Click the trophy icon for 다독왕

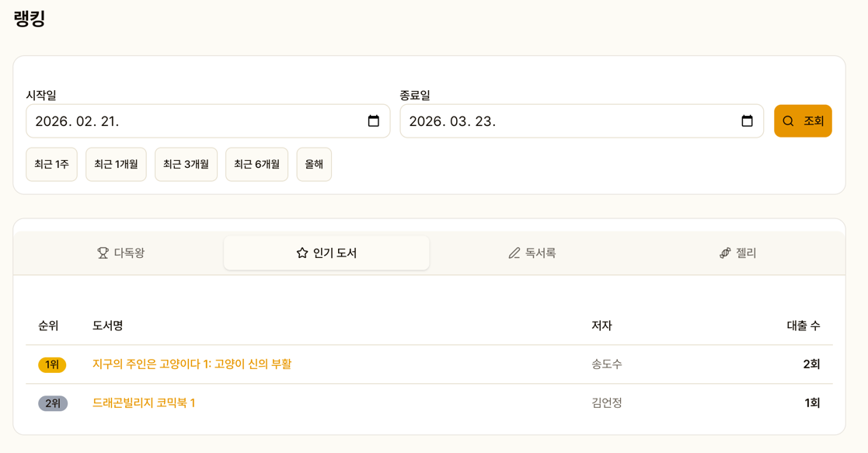click(x=103, y=253)
